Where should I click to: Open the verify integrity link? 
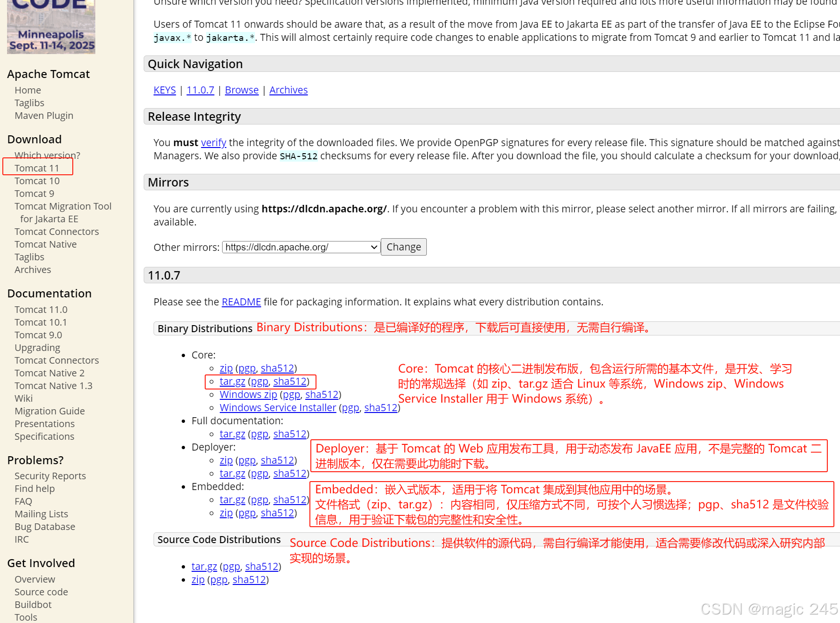click(214, 143)
